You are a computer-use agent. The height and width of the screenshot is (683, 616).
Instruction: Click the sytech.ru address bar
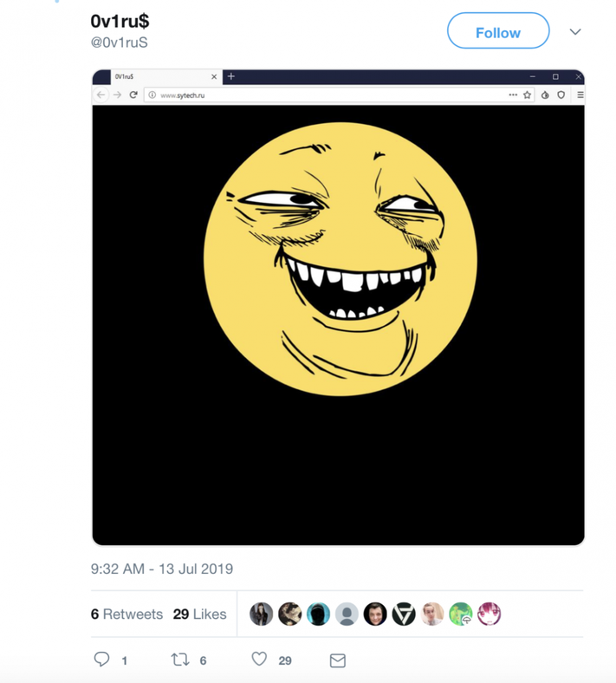click(x=329, y=94)
